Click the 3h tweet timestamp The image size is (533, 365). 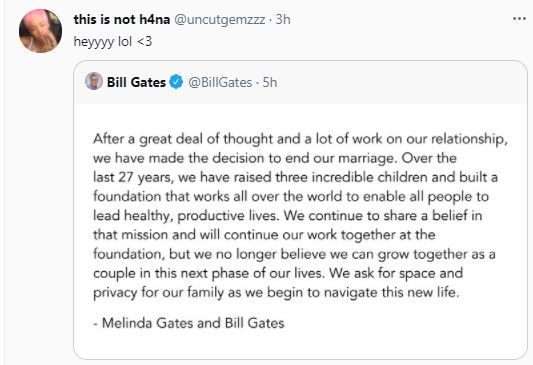tap(283, 19)
